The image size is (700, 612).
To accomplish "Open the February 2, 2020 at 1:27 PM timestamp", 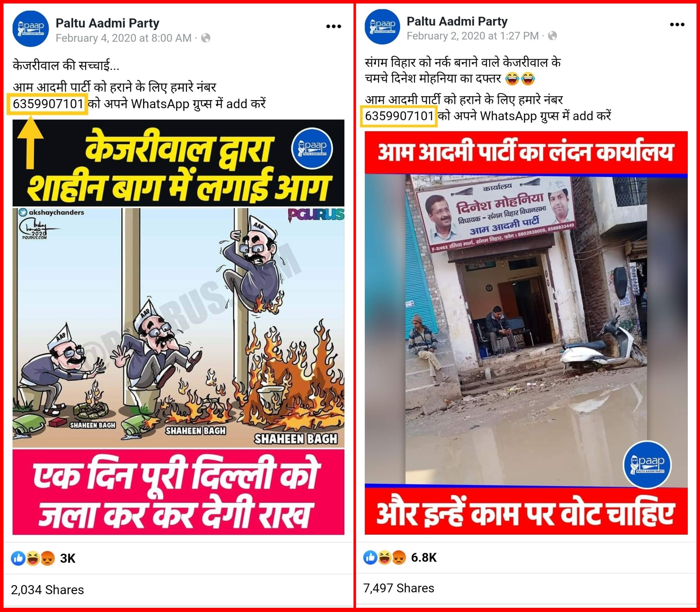I will (x=472, y=36).
